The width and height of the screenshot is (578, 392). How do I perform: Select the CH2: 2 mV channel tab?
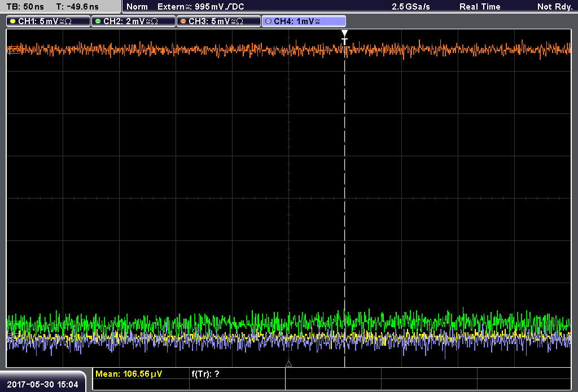coord(133,21)
